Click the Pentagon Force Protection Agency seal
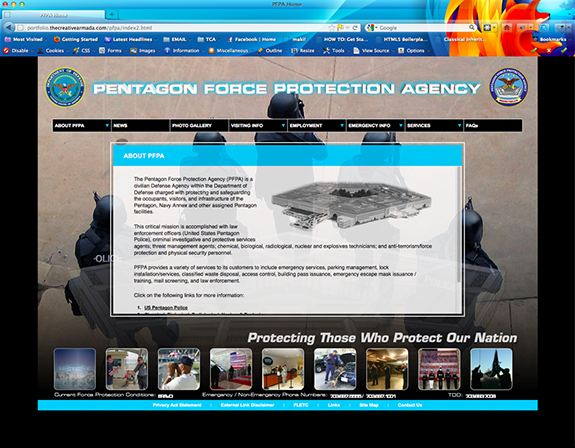 509,87
